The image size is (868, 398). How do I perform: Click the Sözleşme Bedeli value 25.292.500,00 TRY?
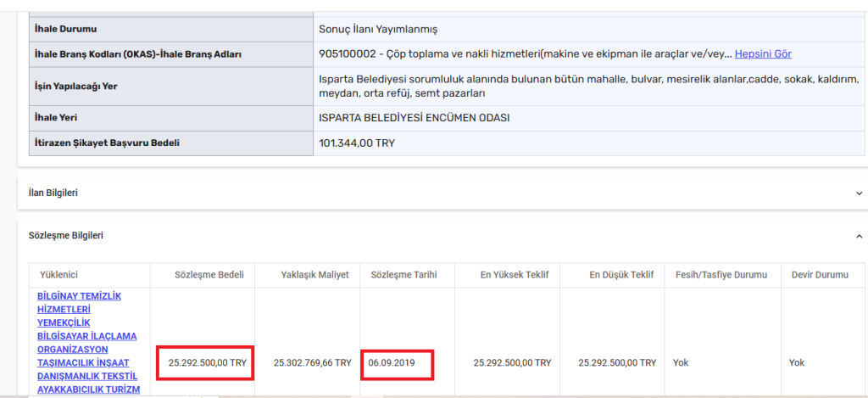(208, 363)
